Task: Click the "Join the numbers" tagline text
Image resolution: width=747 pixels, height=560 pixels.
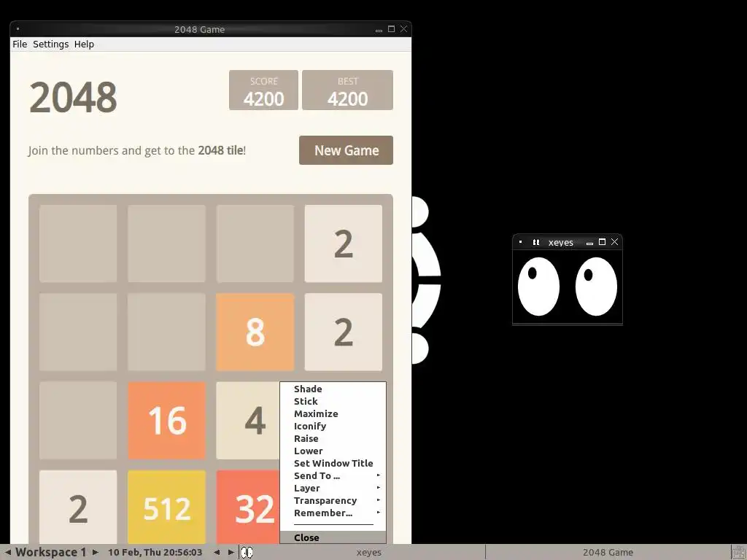Action: pyautogui.click(x=137, y=150)
